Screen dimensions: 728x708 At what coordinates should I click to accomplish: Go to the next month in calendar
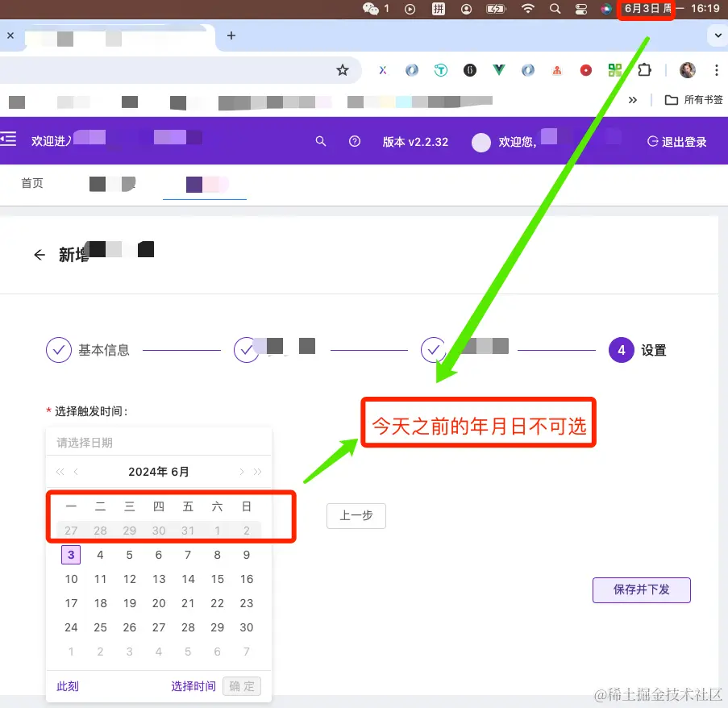[241, 472]
